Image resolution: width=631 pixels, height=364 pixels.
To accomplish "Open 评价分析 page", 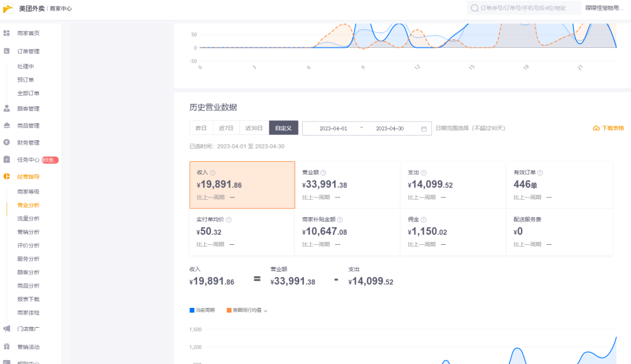I will coord(28,245).
